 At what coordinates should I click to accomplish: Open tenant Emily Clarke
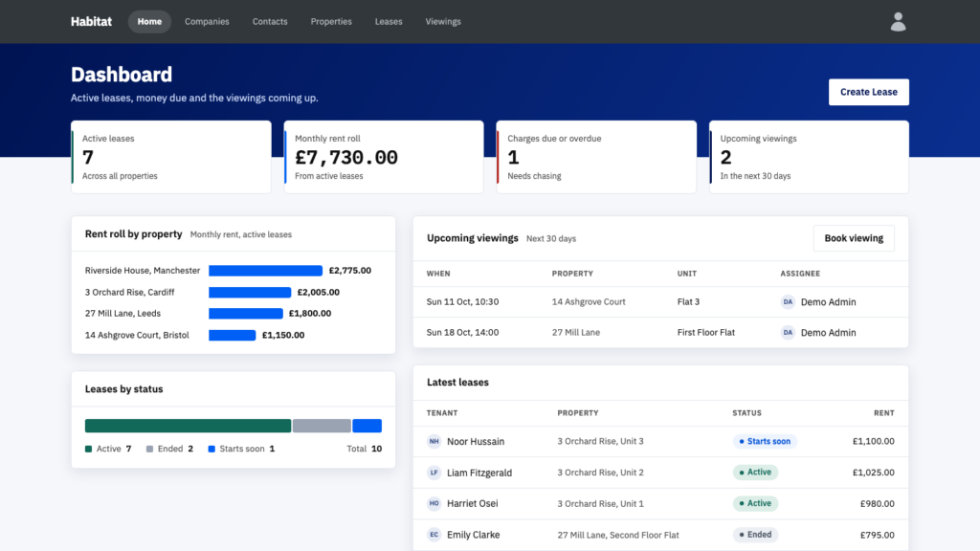(473, 535)
